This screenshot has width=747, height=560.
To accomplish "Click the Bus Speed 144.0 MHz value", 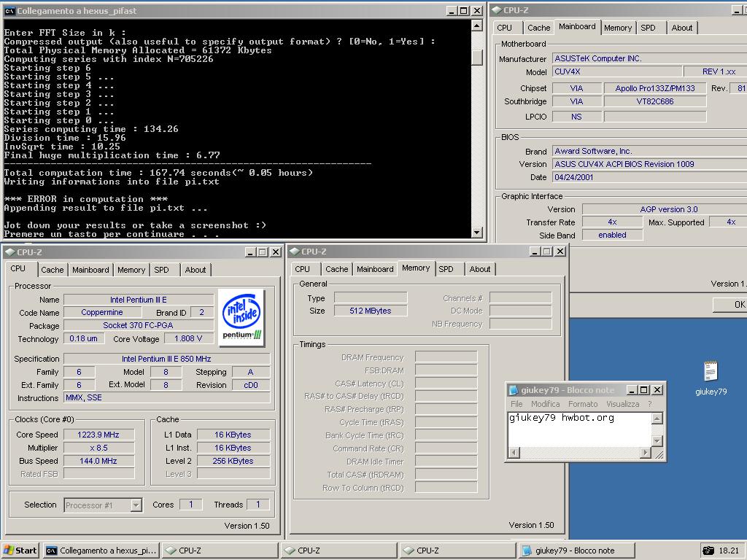I will (98, 461).
